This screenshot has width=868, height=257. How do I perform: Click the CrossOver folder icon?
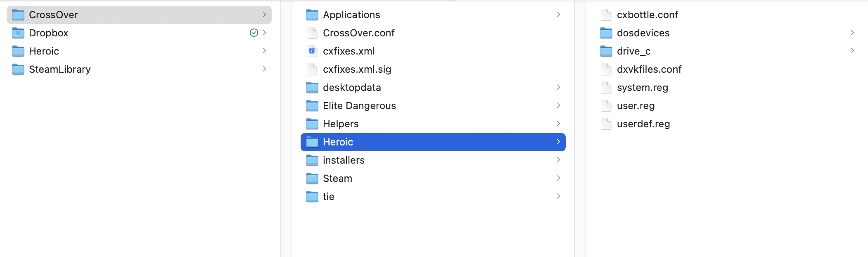click(x=18, y=15)
